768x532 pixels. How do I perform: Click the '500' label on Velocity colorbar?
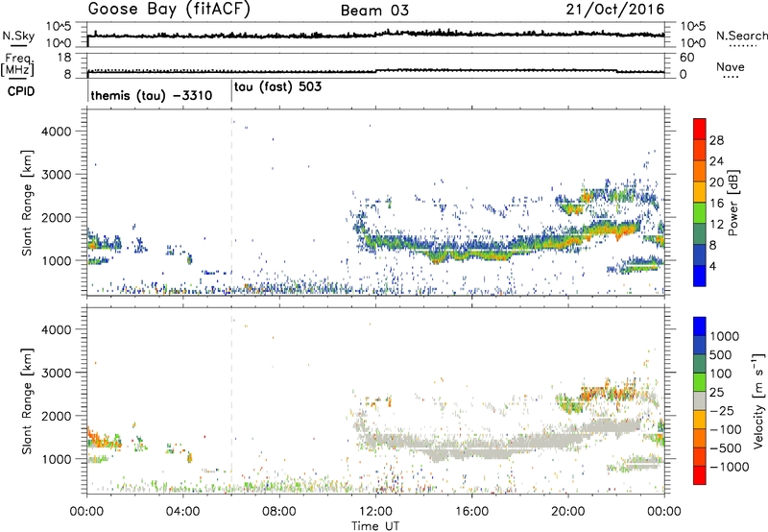click(721, 354)
